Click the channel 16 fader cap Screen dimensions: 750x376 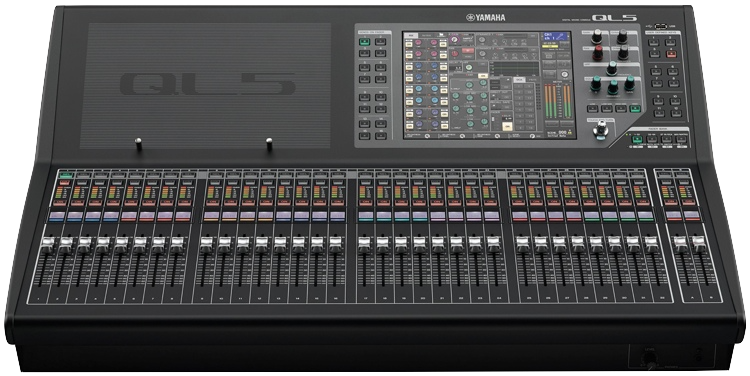click(x=335, y=243)
